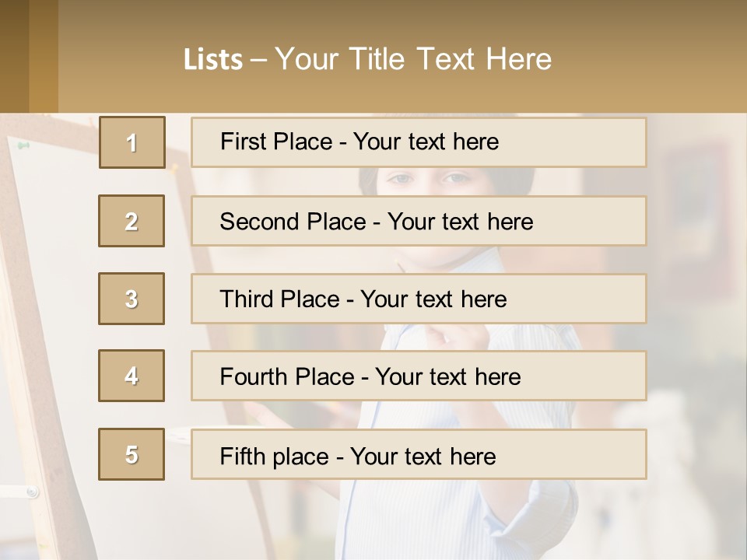The height and width of the screenshot is (560, 747).
Task: Click the slide title 'Lists – Your Title Text Here'
Action: (x=367, y=59)
